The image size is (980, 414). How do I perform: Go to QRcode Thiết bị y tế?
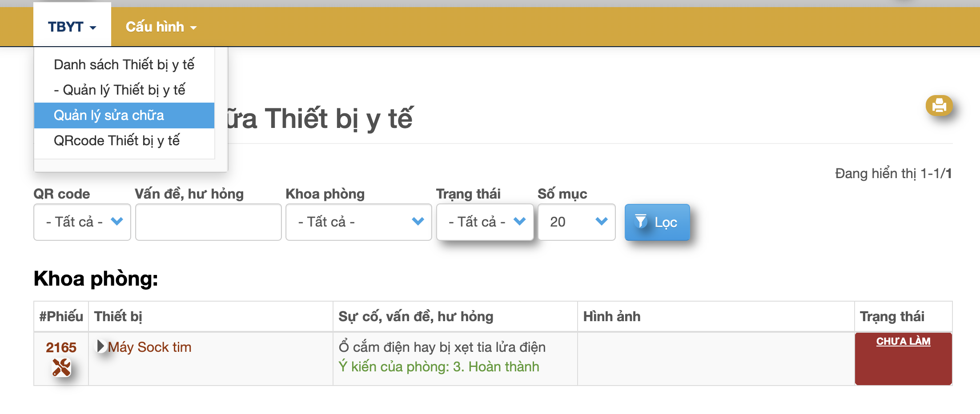116,141
